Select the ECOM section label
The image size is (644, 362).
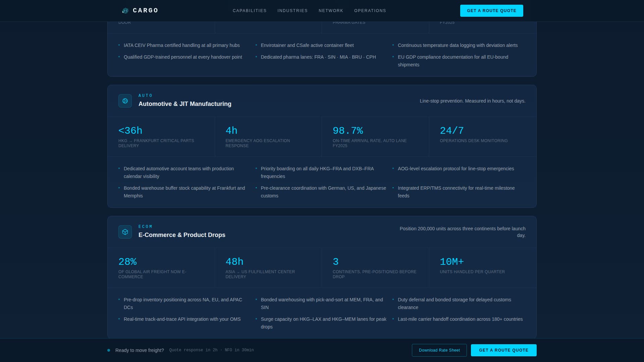click(146, 227)
